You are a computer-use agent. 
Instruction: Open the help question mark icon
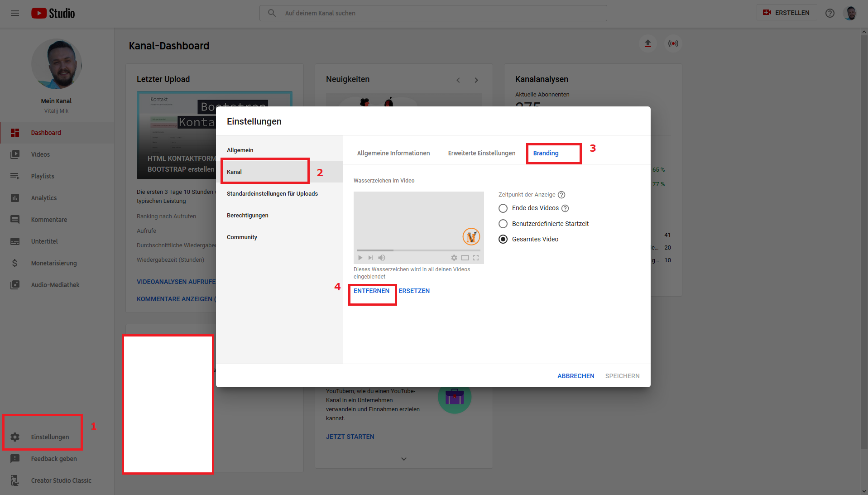pyautogui.click(x=830, y=13)
